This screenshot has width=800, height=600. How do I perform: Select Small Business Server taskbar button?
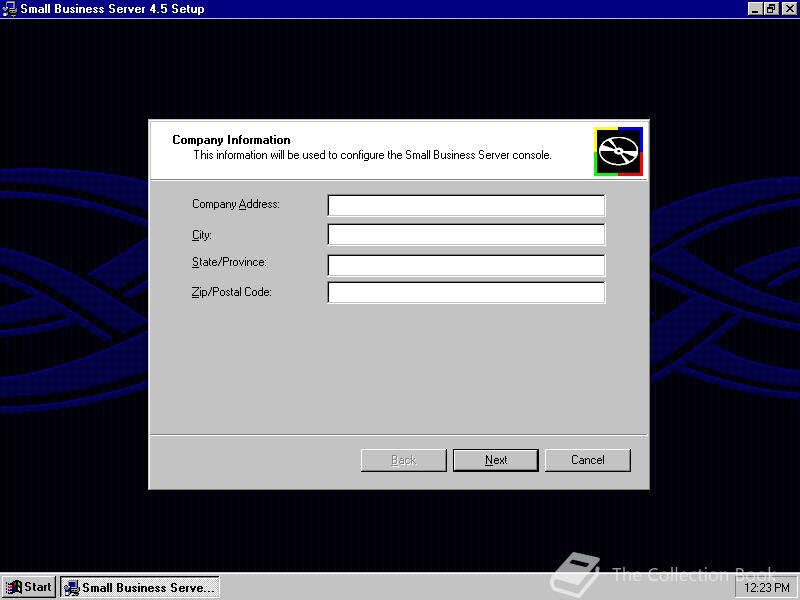[x=140, y=587]
